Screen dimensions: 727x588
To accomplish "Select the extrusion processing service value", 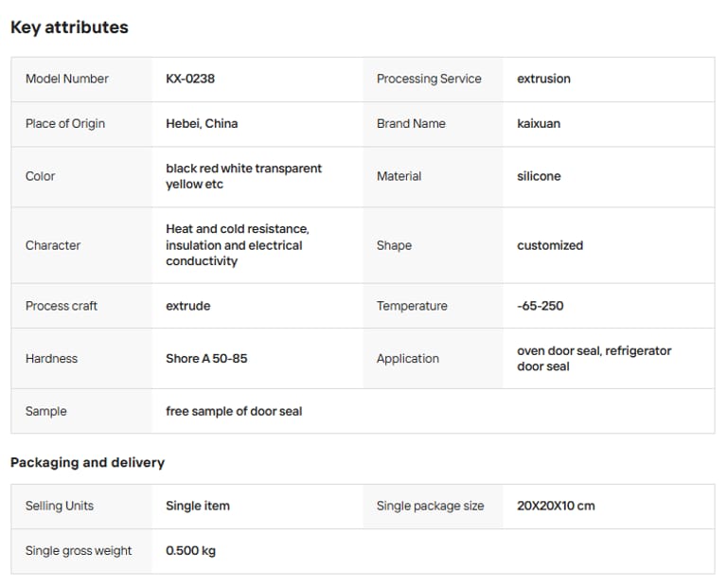I will coord(543,79).
